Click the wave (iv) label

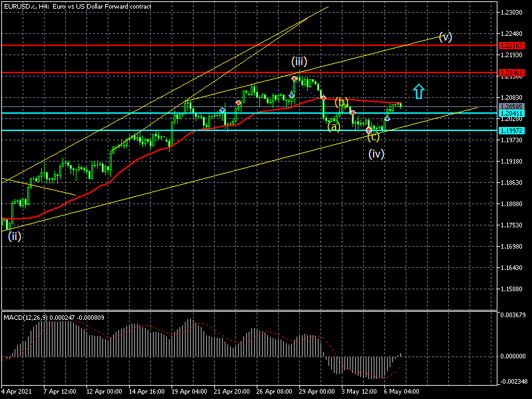(x=376, y=154)
